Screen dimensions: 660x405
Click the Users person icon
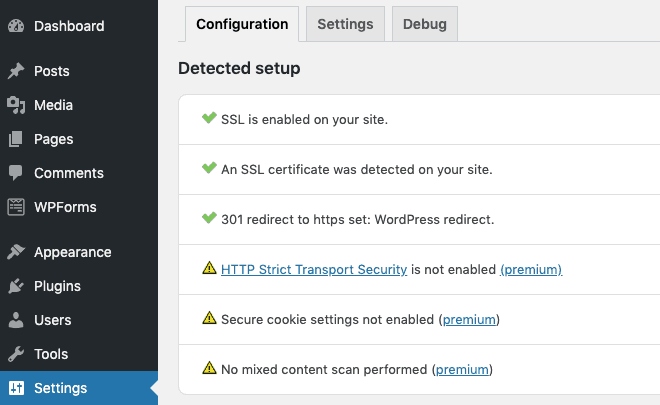(x=16, y=320)
